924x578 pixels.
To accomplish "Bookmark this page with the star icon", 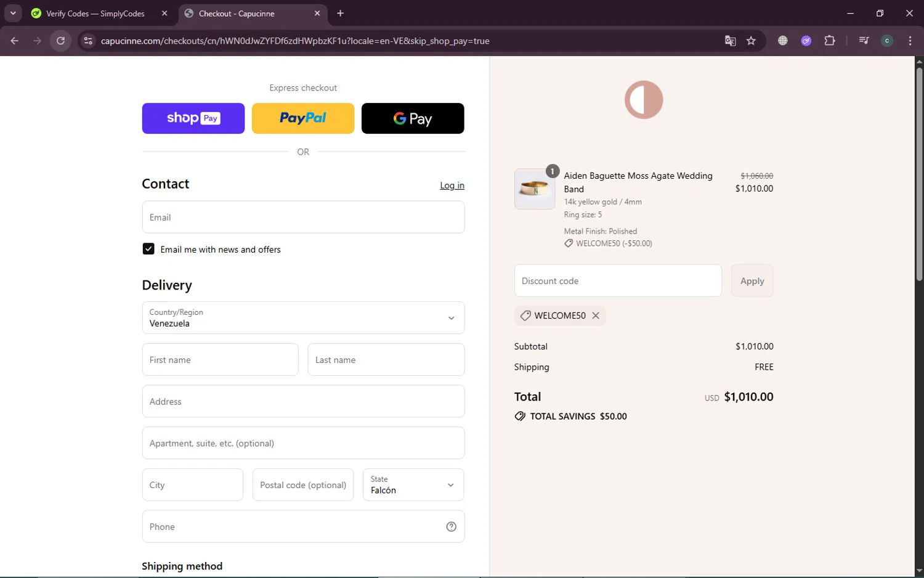I will click(x=751, y=41).
